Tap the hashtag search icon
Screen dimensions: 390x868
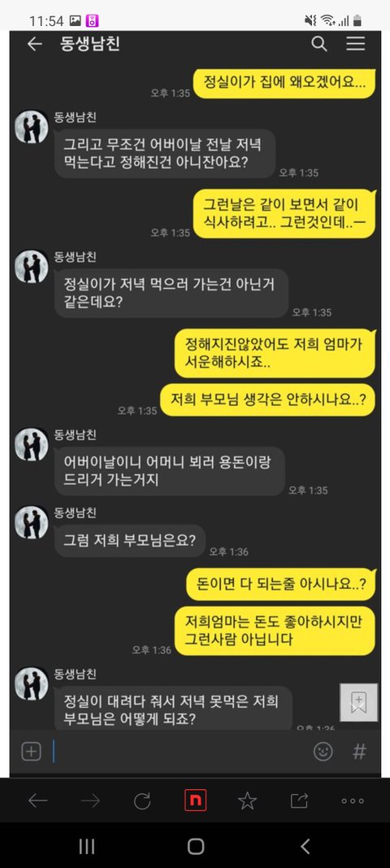360,751
